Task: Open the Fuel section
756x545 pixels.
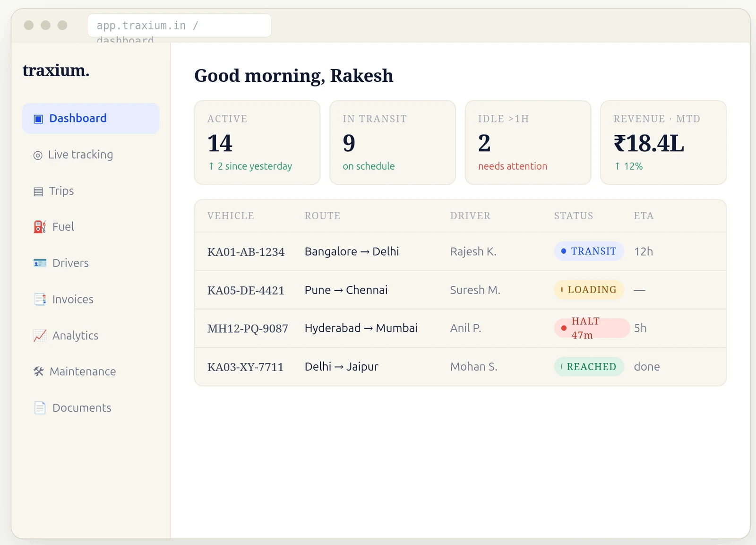Action: pos(91,227)
